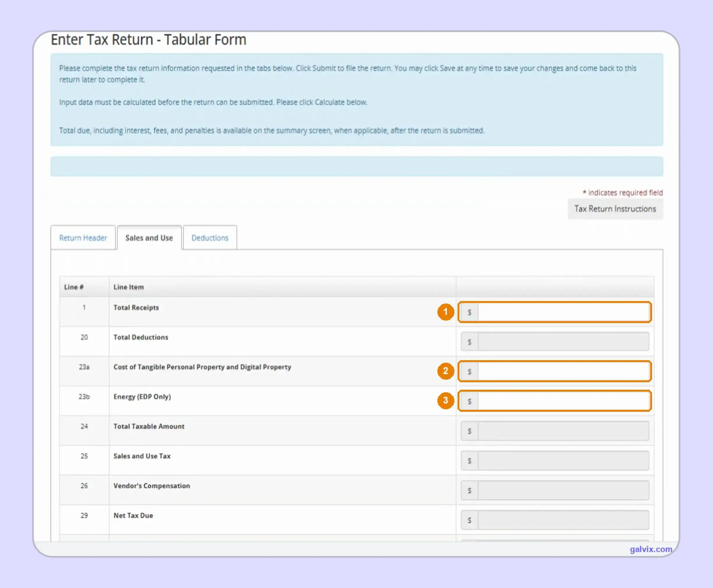Click the '* indicates required field' note
Image resolution: width=713 pixels, height=588 pixels.
(x=622, y=193)
